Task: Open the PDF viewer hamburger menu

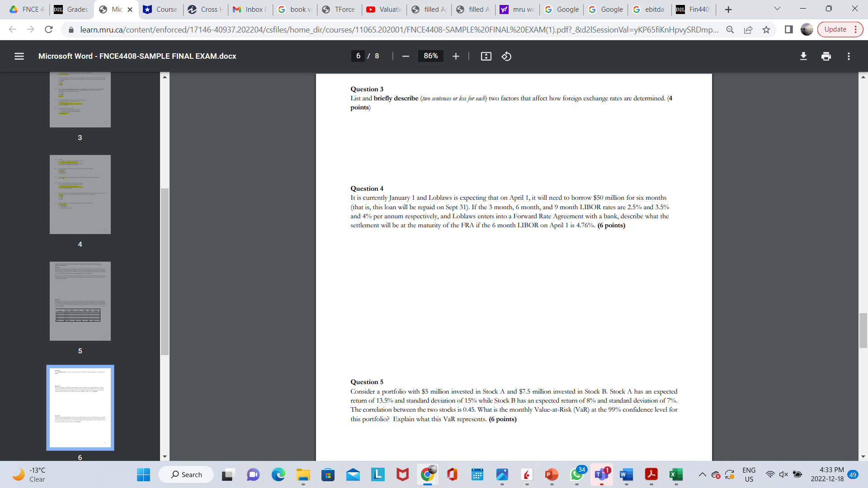Action: (x=19, y=56)
